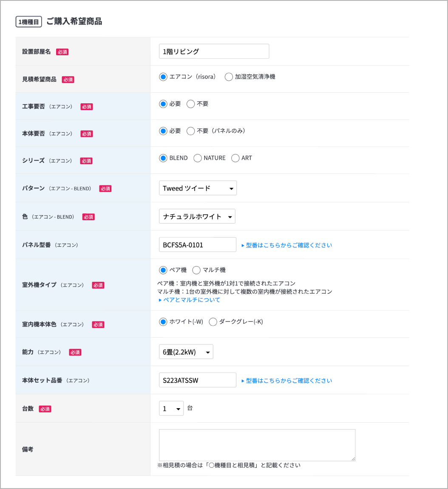Pick the NATURE series option
448x489 pixels.
point(198,158)
